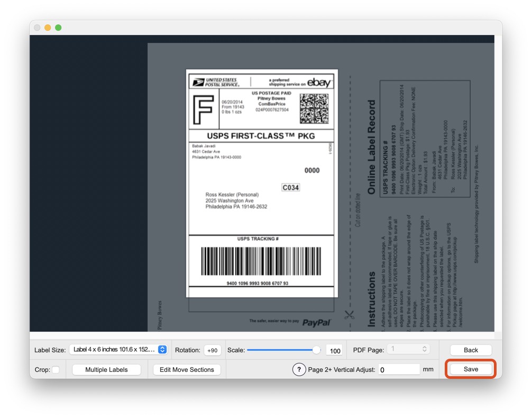Click the Scale slider handle
The width and height of the screenshot is (532, 418).
(x=316, y=350)
